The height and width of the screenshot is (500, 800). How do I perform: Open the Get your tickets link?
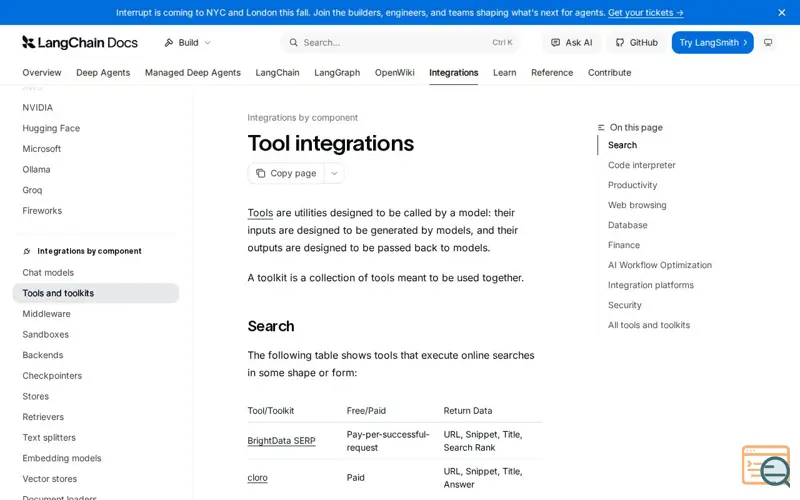coord(645,13)
